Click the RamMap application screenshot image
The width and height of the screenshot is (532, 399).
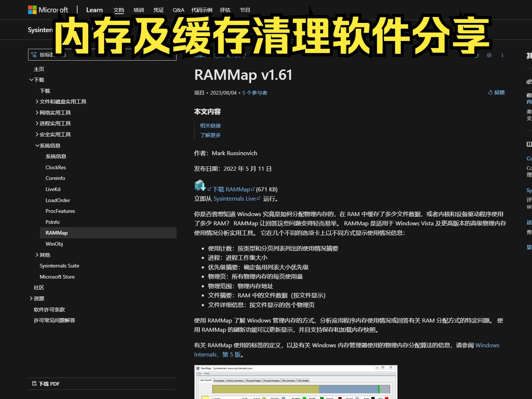click(296, 382)
